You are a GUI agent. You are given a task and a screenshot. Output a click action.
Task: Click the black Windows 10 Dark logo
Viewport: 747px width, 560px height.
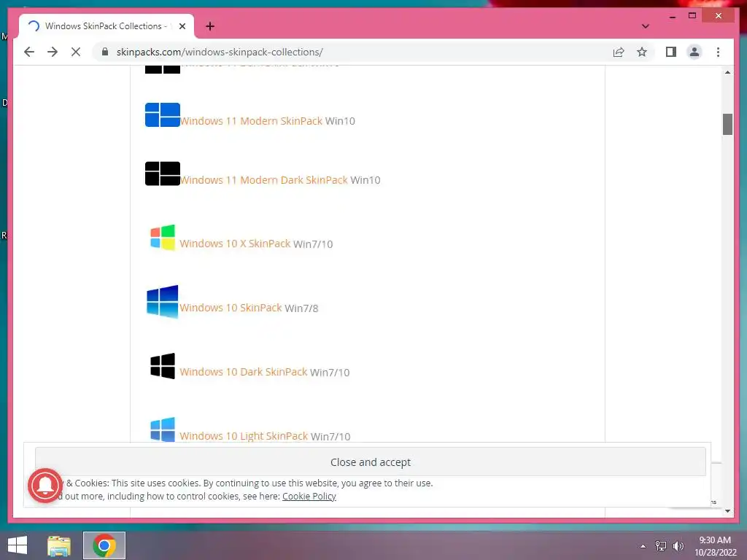coord(163,366)
